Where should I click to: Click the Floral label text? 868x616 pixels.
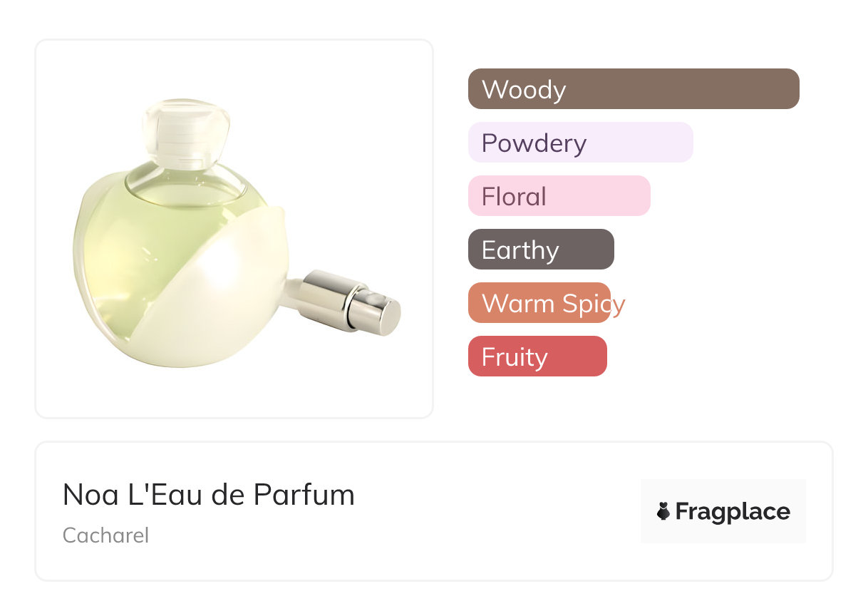pyautogui.click(x=514, y=197)
